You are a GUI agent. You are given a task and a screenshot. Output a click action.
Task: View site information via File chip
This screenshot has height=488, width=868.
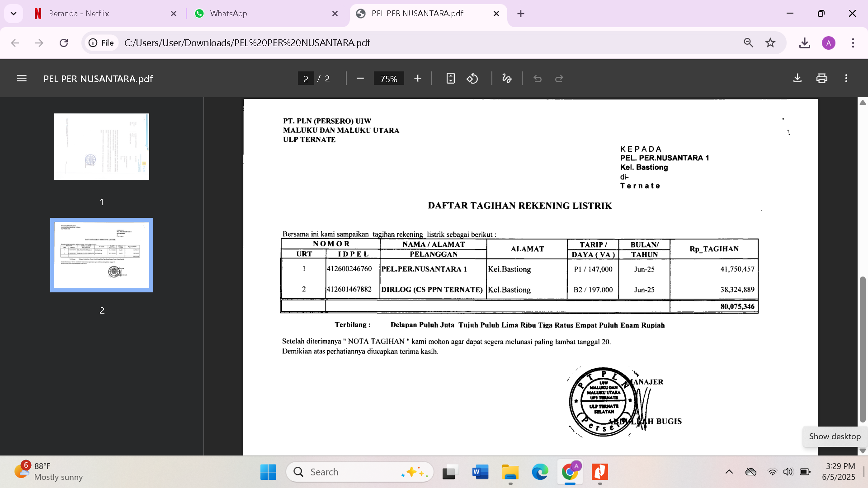(x=101, y=43)
